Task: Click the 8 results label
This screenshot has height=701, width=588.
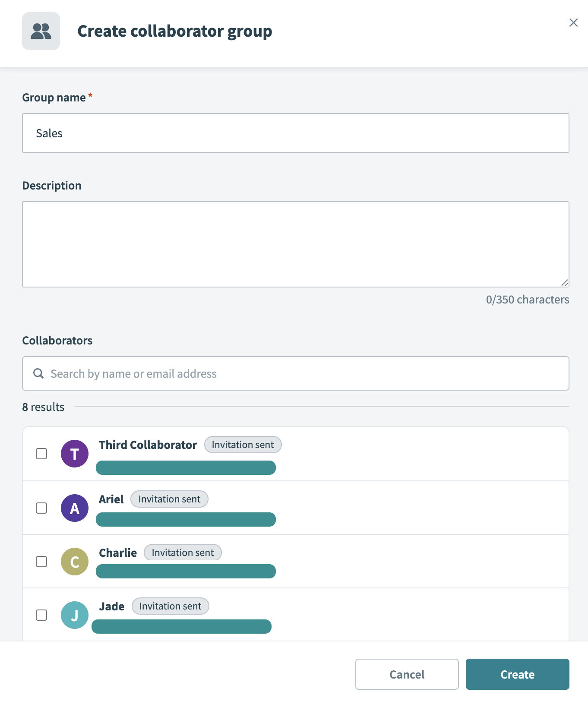Action: tap(43, 407)
